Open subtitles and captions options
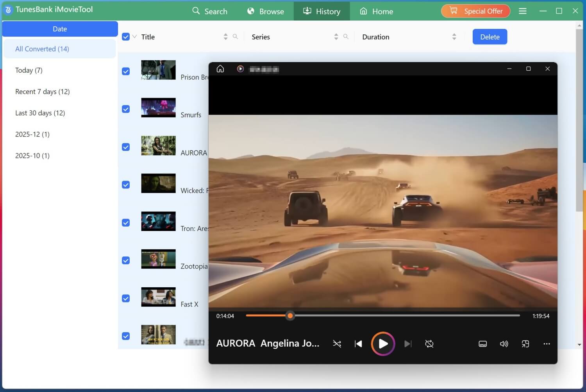The width and height of the screenshot is (586, 392). 483,344
